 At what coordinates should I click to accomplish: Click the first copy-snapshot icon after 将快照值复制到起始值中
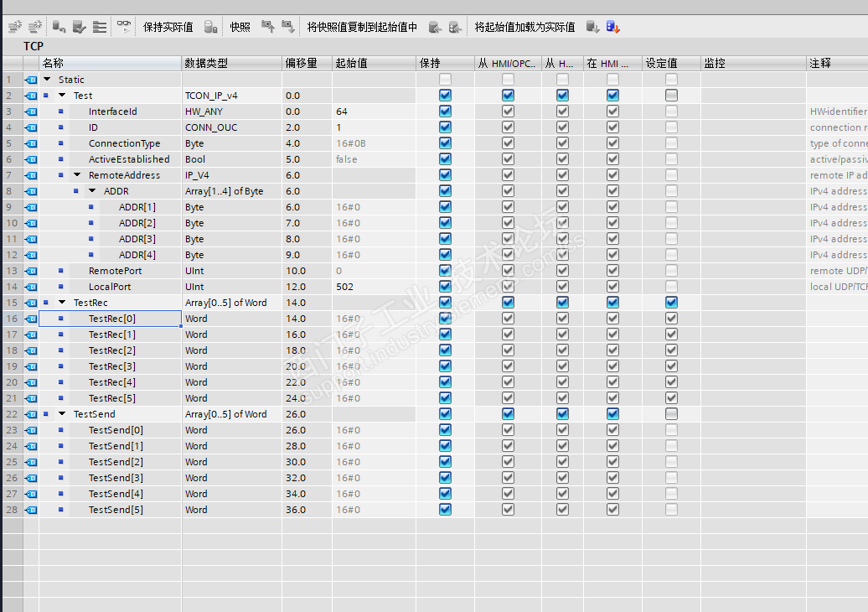point(435,27)
